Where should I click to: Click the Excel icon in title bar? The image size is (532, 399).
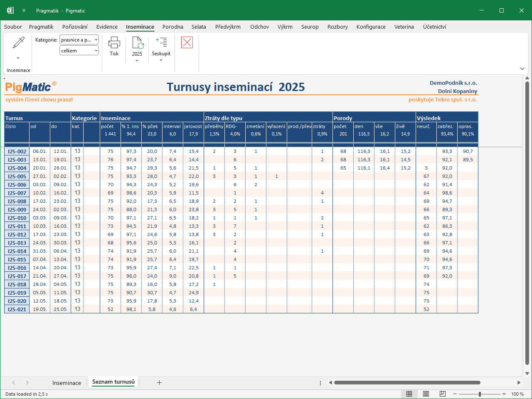[x=10, y=10]
